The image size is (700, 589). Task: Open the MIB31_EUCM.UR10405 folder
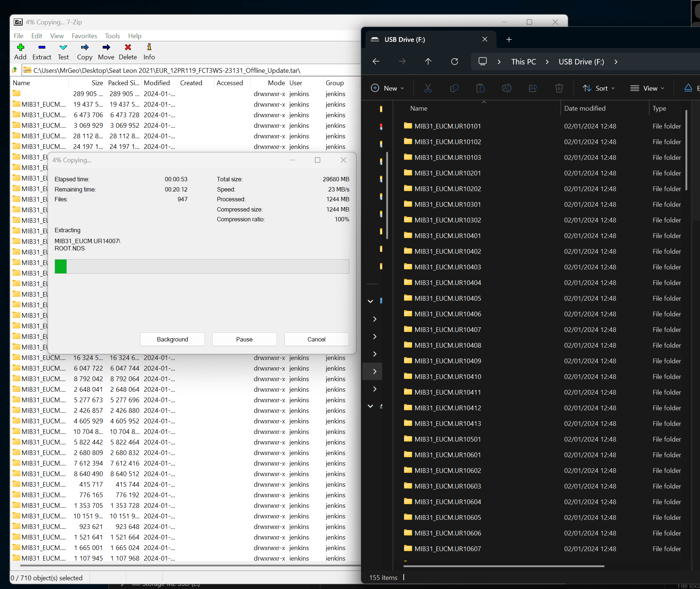pos(447,298)
